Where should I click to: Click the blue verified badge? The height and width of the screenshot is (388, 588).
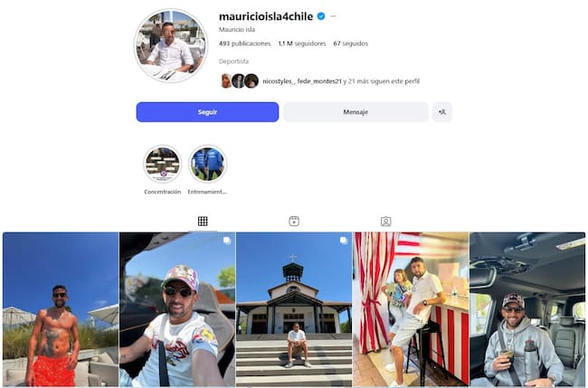(321, 16)
